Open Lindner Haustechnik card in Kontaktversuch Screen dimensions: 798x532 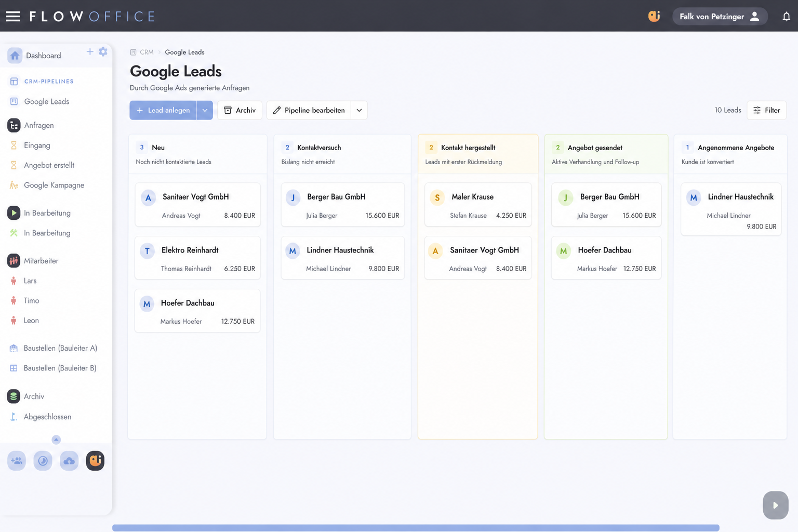(343, 258)
